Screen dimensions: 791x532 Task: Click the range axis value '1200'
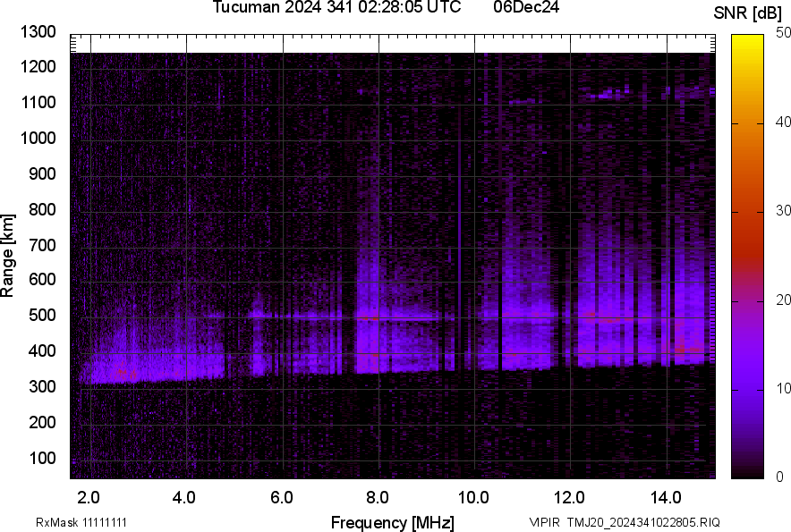(x=38, y=66)
